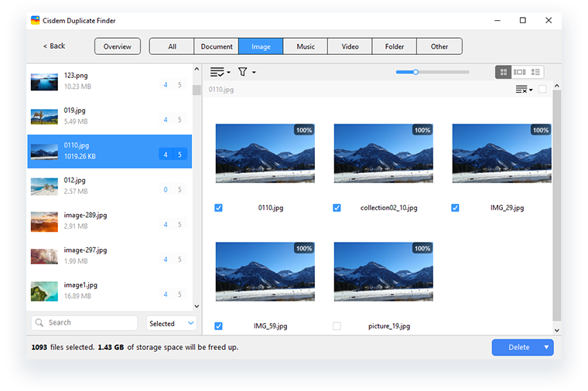Click the filter funnel icon
Screen dimensions: 588x391
pos(243,72)
